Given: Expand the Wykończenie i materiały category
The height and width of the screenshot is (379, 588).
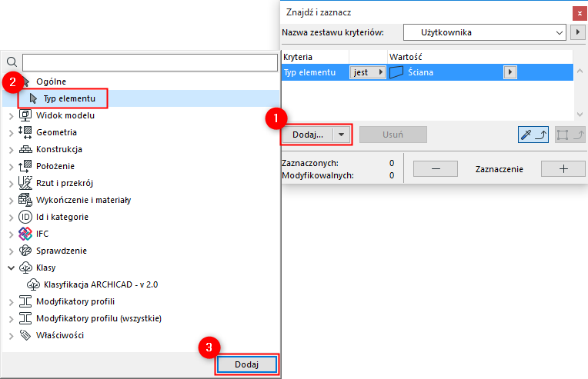Looking at the screenshot, I should click(x=12, y=201).
